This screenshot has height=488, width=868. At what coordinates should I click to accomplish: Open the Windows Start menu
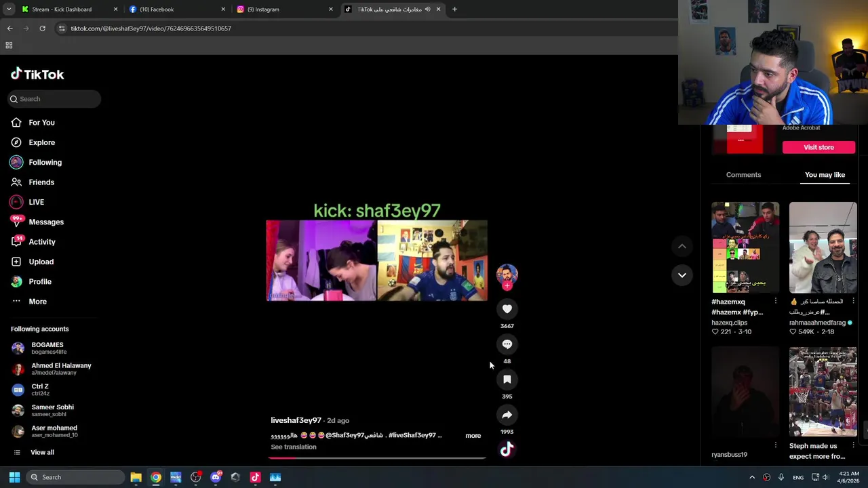pos(14,477)
